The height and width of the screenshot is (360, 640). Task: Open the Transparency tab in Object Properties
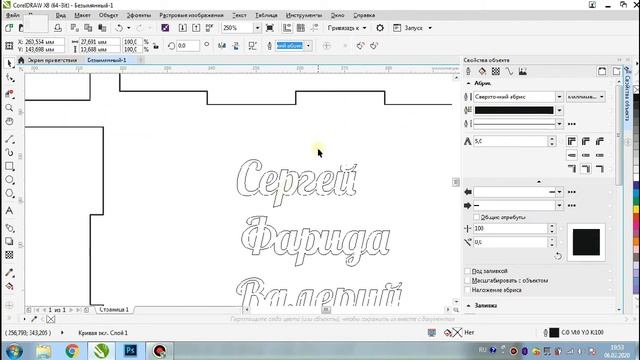496,71
